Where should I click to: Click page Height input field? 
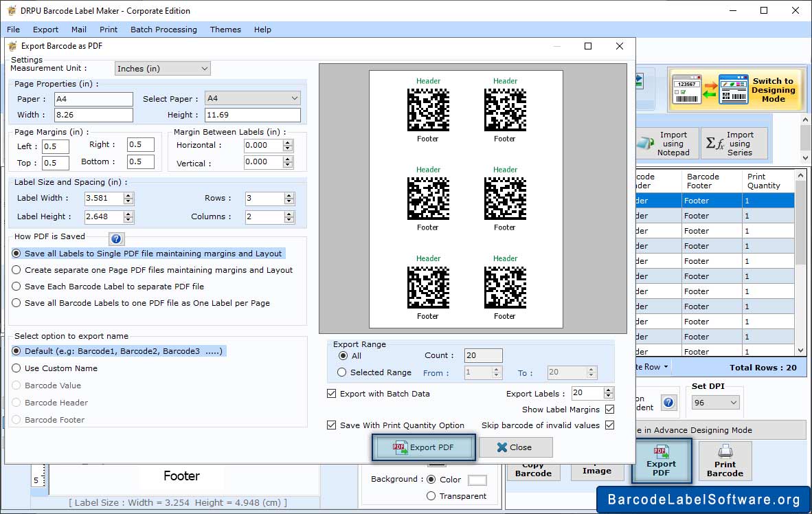coord(253,115)
